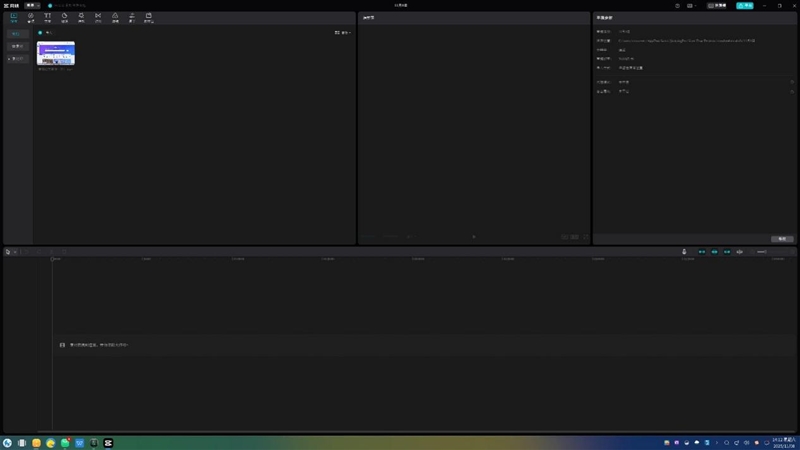800x450 pixels.
Task: Toggle clip linkage on timeline toolbar
Action: click(x=727, y=252)
